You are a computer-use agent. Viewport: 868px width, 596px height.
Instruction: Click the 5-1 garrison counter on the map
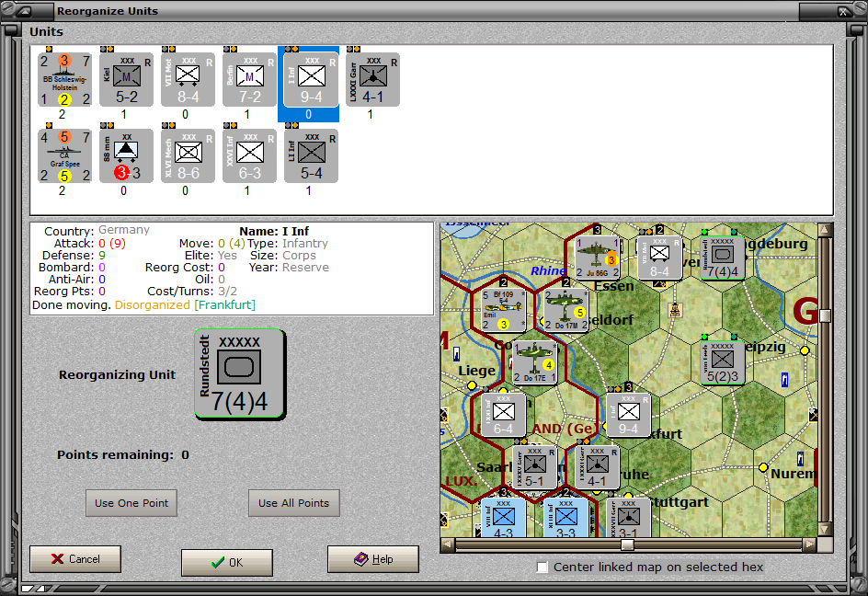coord(535,467)
